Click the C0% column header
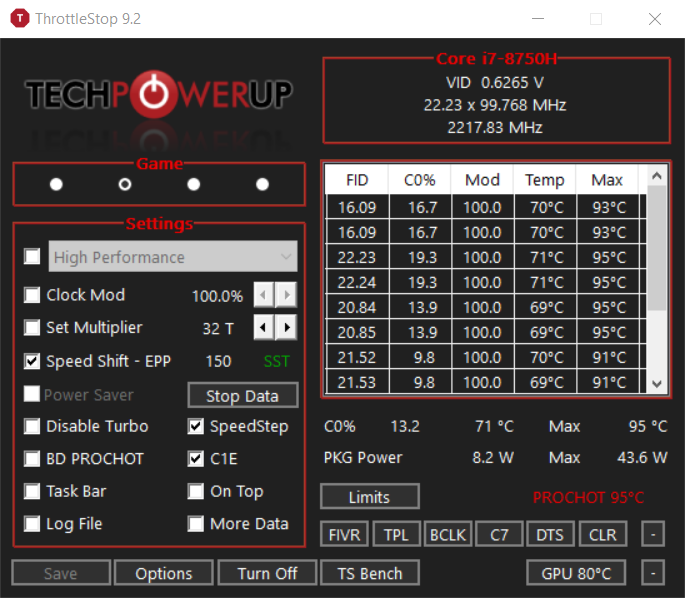Image resolution: width=685 pixels, height=598 pixels. [x=419, y=180]
